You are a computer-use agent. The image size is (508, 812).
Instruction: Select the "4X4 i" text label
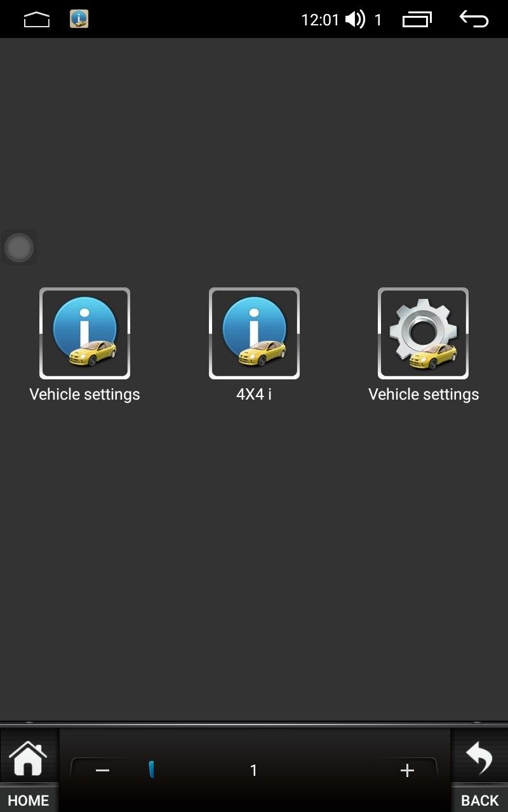pos(254,394)
